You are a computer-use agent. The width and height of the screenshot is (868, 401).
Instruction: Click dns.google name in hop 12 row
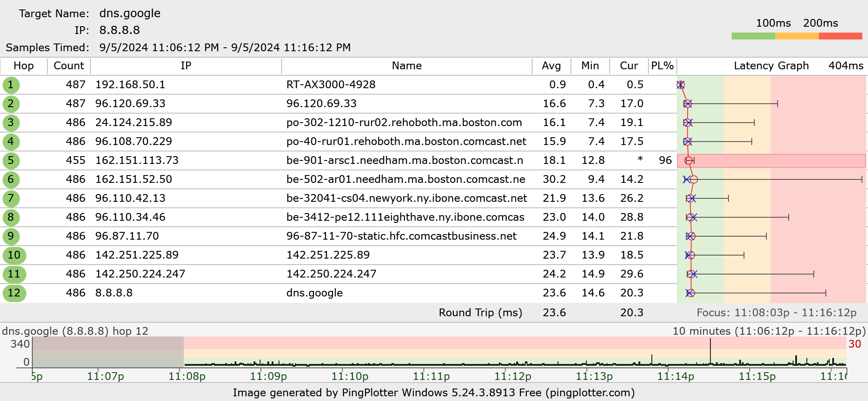(x=315, y=293)
